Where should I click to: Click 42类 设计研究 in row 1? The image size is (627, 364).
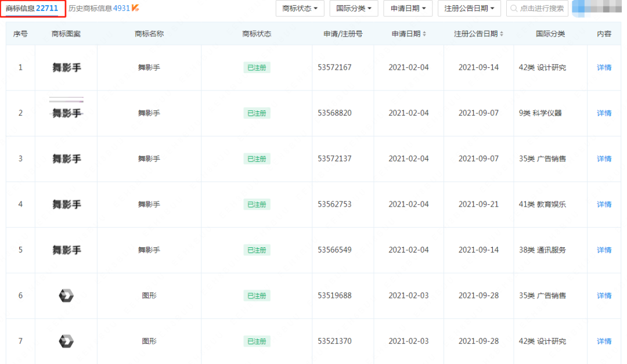542,67
